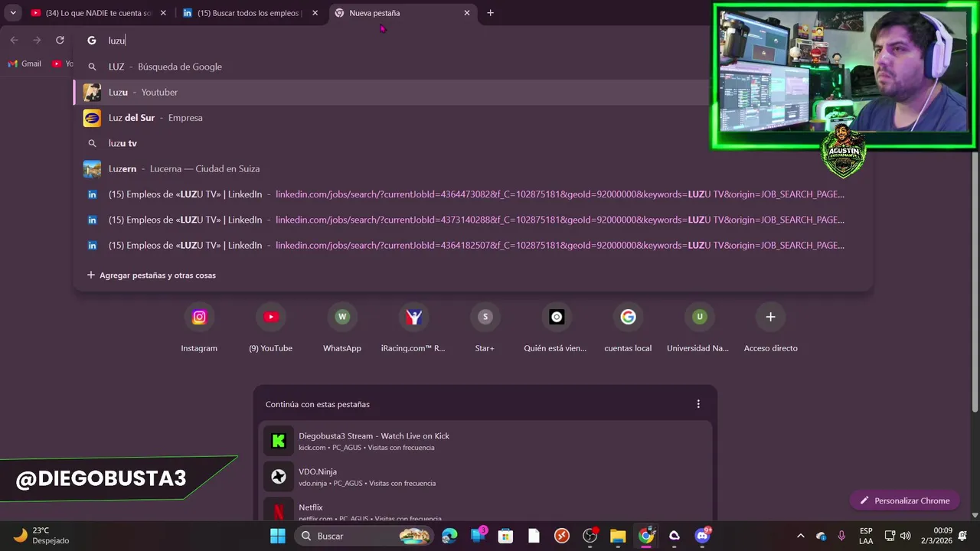
Task: Open the Windows Start menu
Action: point(278,536)
